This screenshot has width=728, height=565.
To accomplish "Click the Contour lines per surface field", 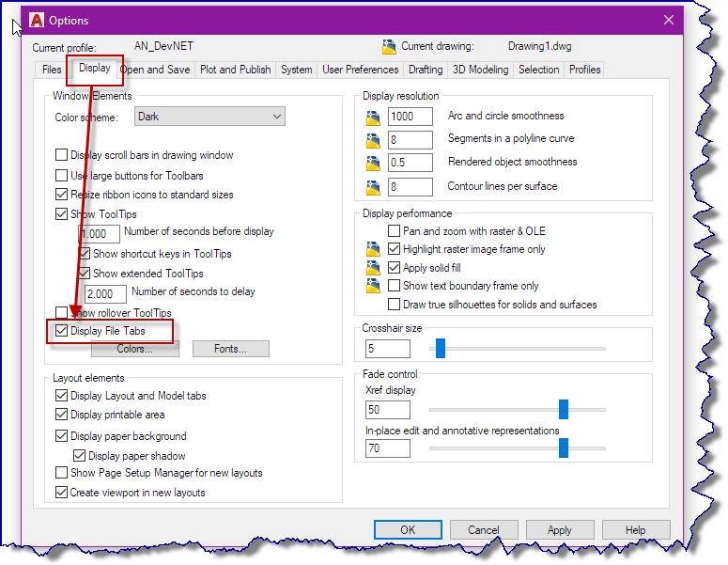I will [x=410, y=187].
